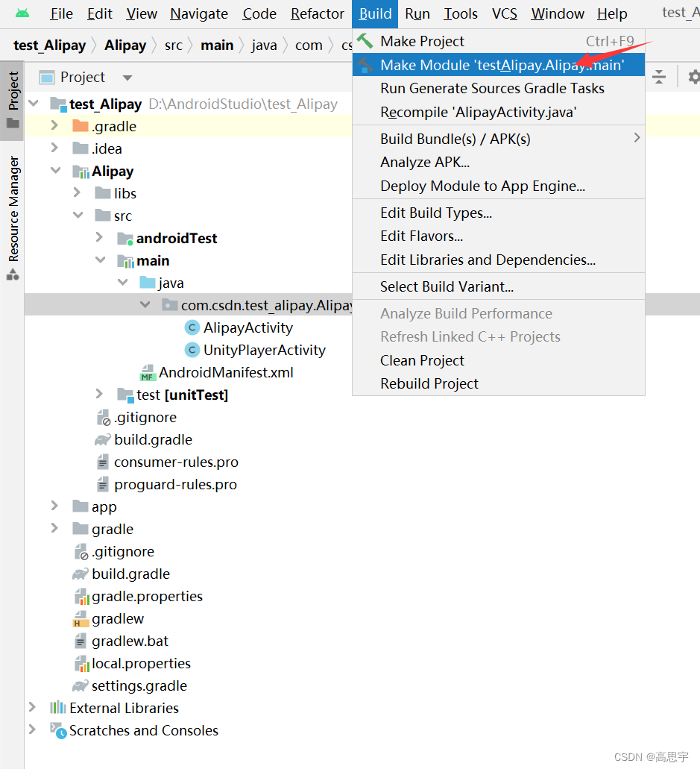Select gradlew.bat file
The height and width of the screenshot is (769, 700).
point(130,641)
